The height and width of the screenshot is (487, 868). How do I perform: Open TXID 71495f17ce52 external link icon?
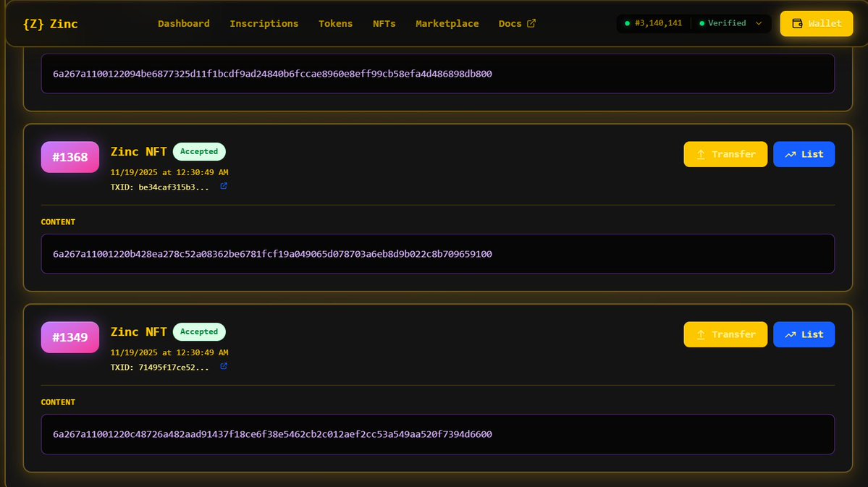(223, 366)
